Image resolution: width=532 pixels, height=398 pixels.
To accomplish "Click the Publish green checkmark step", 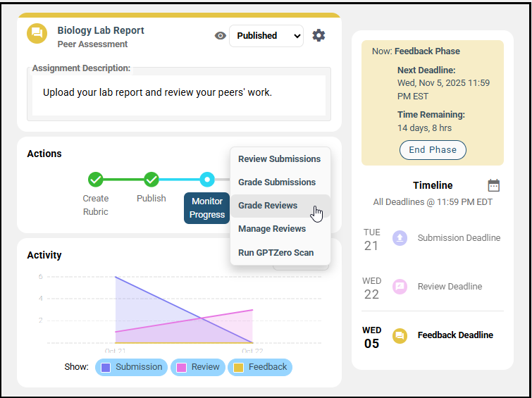I will coord(151,180).
